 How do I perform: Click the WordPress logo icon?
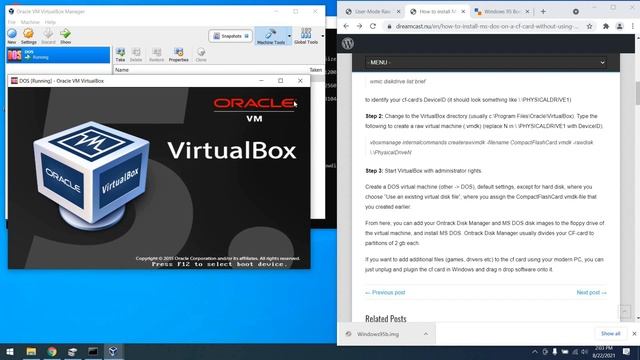coord(348,43)
